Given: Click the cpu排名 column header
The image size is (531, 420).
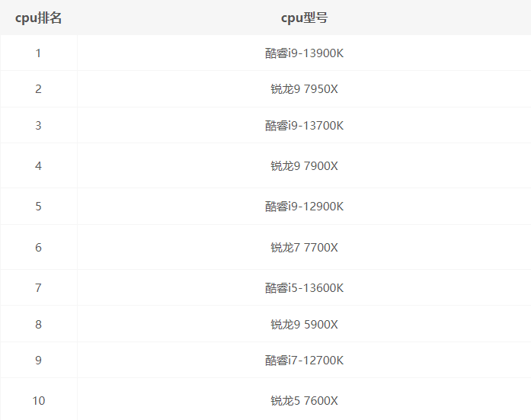Looking at the screenshot, I should click(x=38, y=18).
